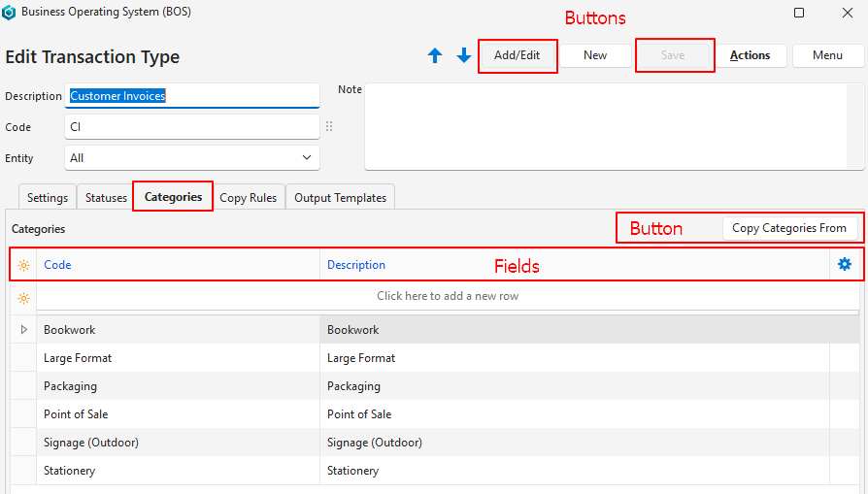This screenshot has width=868, height=494.
Task: Click Copy Categories From button
Action: click(788, 228)
